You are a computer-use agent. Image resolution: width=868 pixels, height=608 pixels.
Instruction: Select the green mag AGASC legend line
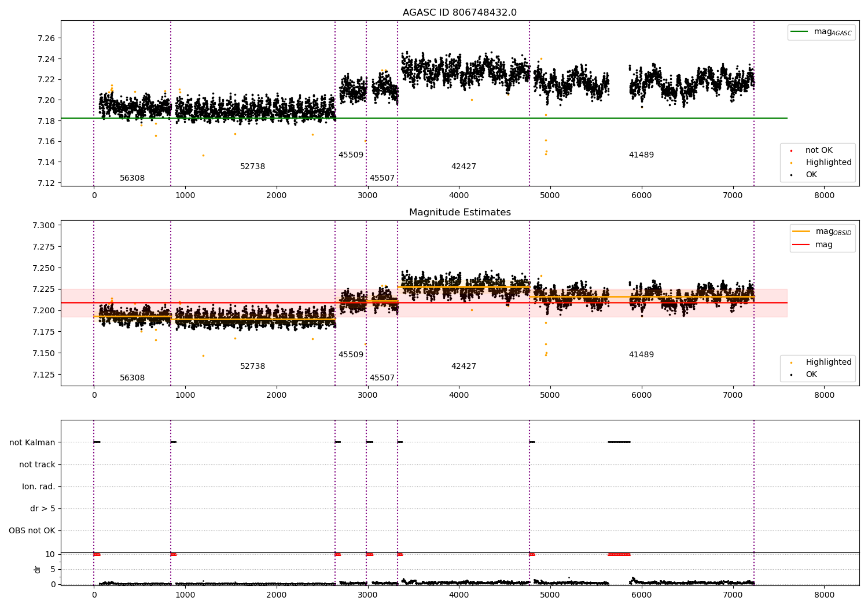click(801, 32)
